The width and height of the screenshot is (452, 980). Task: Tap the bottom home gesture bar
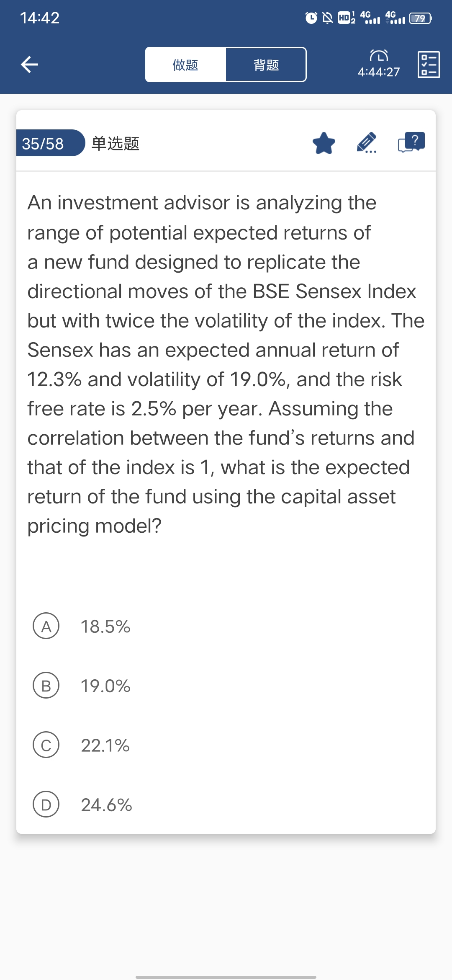click(x=226, y=977)
